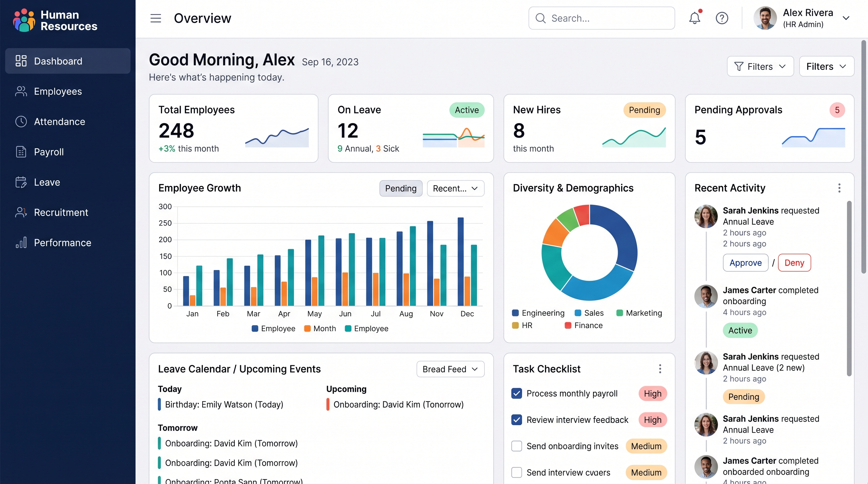Image resolution: width=868 pixels, height=484 pixels.
Task: Click the Engineering legend swatch
Action: pyautogui.click(x=515, y=313)
